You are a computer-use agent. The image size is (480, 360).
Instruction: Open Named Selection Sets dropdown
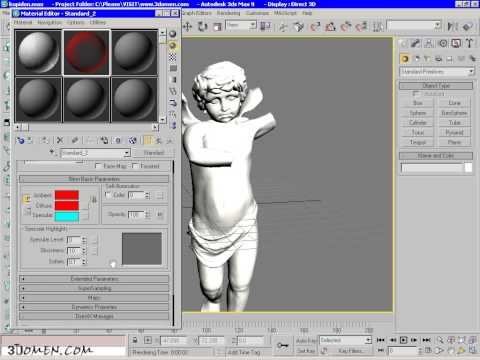[x=438, y=25]
